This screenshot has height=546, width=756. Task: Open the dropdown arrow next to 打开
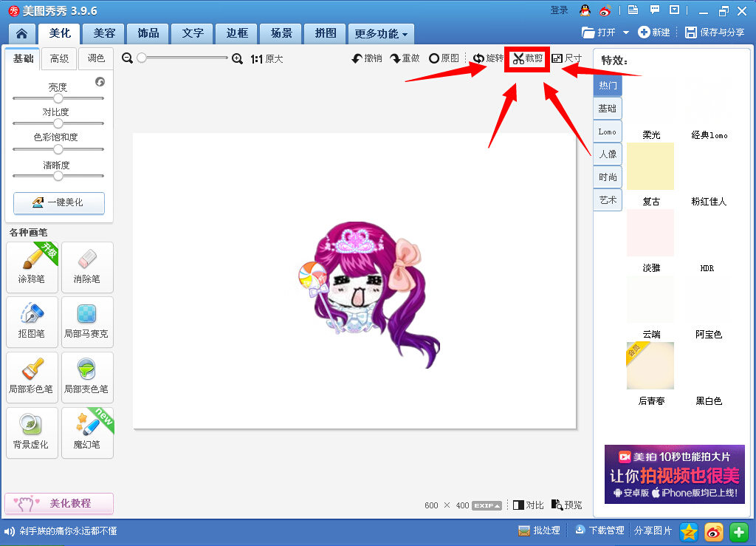[626, 33]
